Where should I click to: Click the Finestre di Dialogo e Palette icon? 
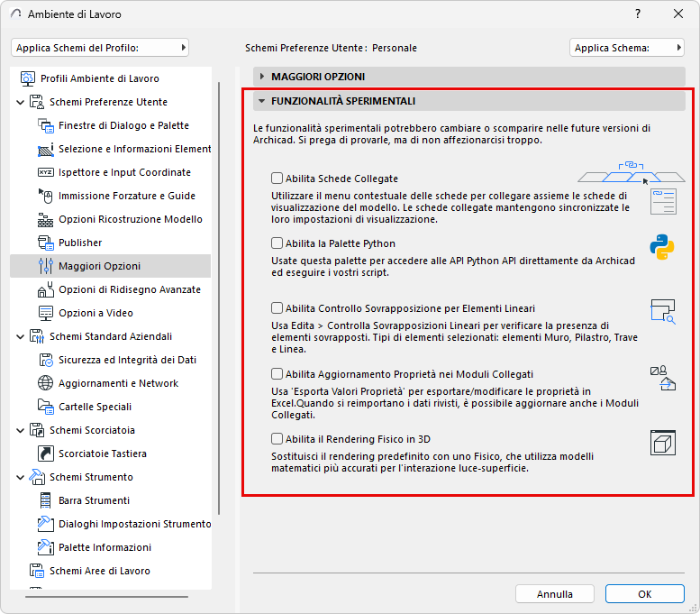[46, 125]
